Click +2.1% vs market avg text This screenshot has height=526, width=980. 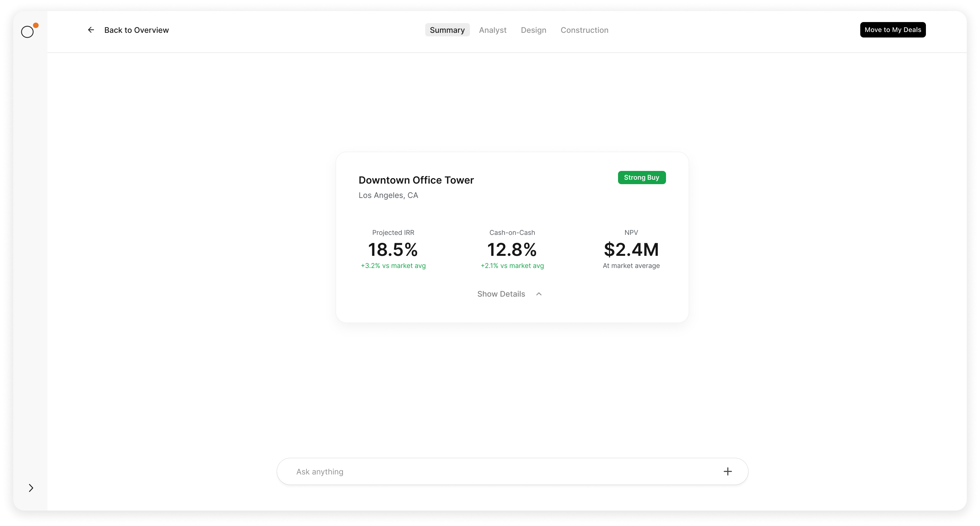[x=512, y=266]
